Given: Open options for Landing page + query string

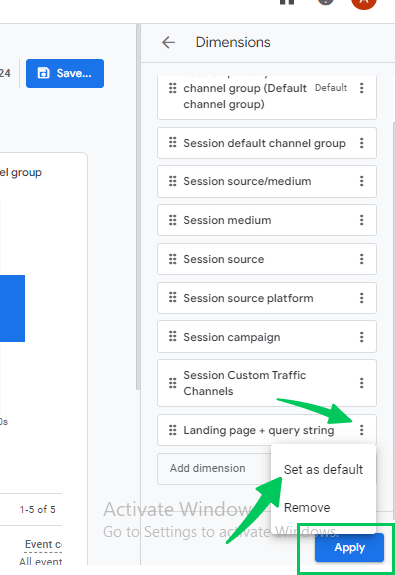Looking at the screenshot, I should (362, 430).
